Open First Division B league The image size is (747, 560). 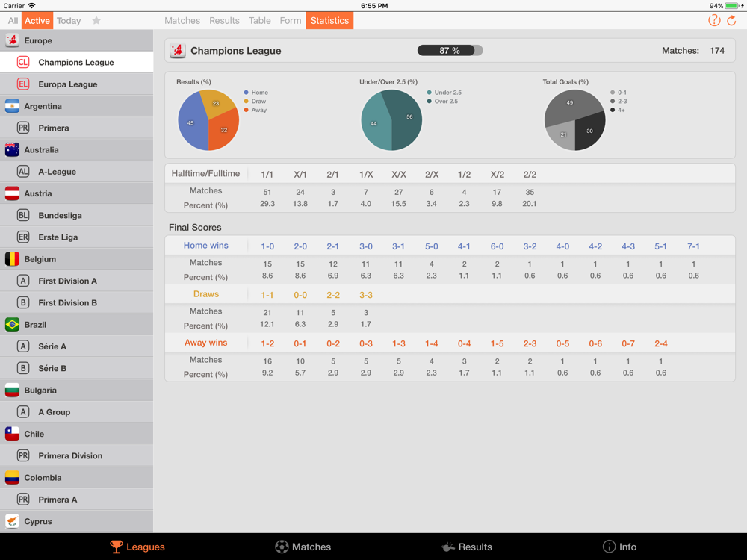coord(77,303)
